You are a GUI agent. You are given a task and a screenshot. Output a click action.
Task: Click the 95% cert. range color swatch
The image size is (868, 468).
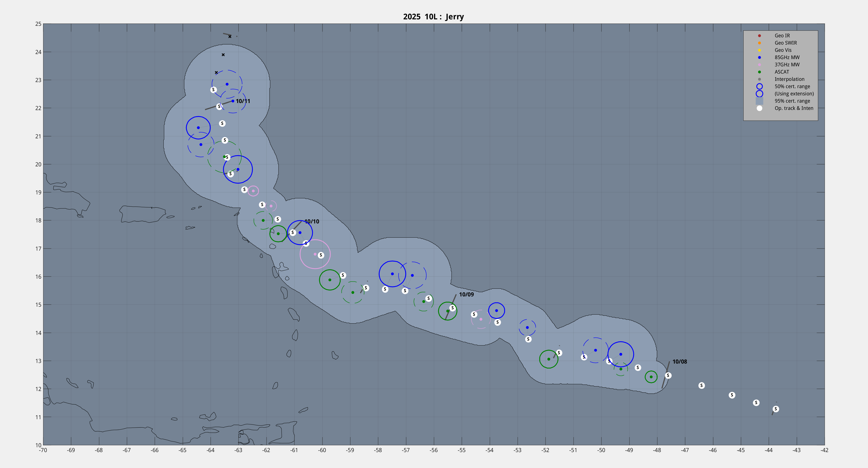(759, 101)
